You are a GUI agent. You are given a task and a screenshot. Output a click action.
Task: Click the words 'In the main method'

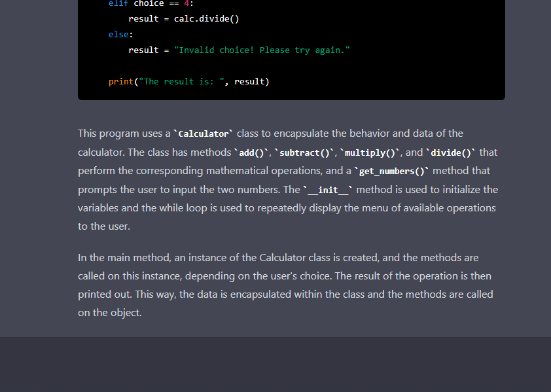(124, 258)
